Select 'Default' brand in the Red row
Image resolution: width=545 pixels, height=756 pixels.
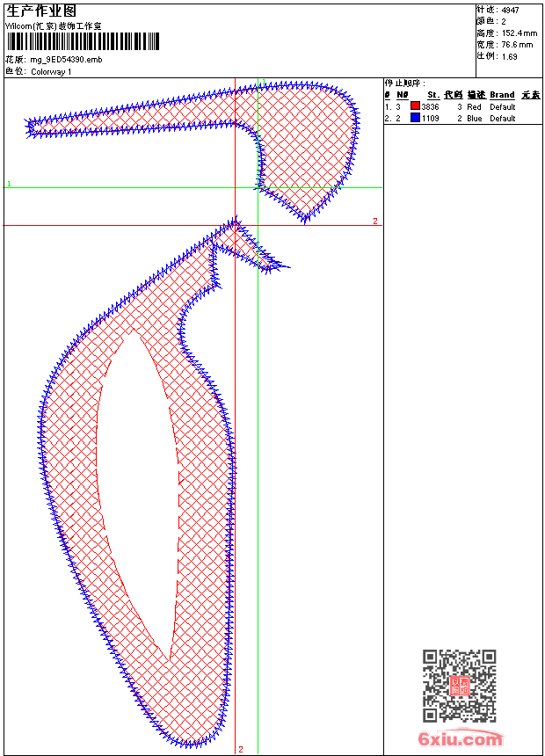click(x=503, y=106)
